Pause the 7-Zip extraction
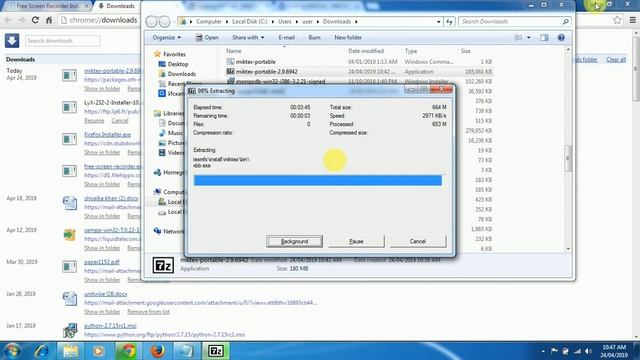This screenshot has height=360, width=640. 356,241
